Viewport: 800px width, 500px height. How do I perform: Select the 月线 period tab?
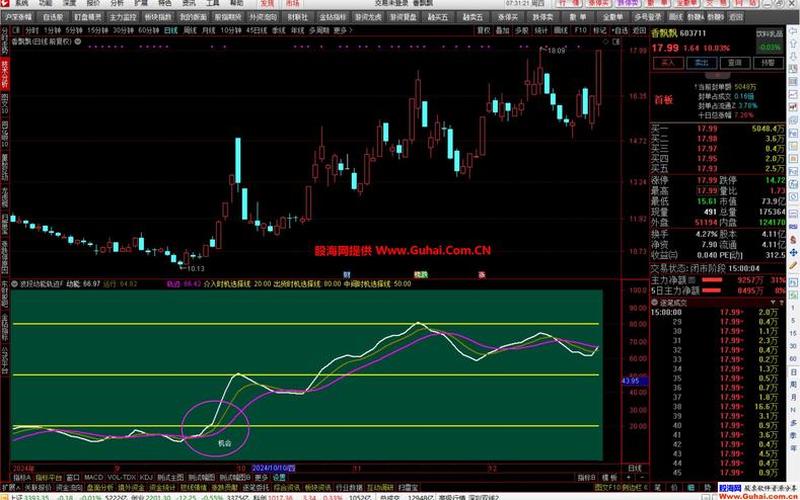tap(208, 31)
